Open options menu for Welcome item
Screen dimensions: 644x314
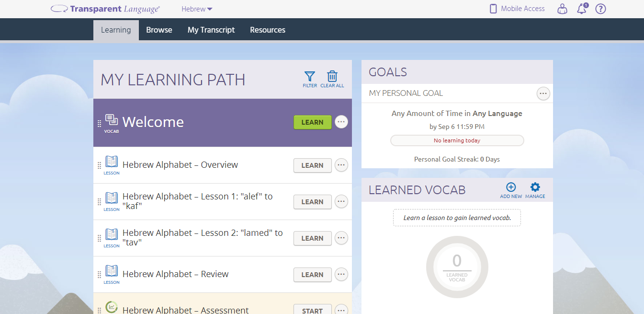tap(341, 122)
